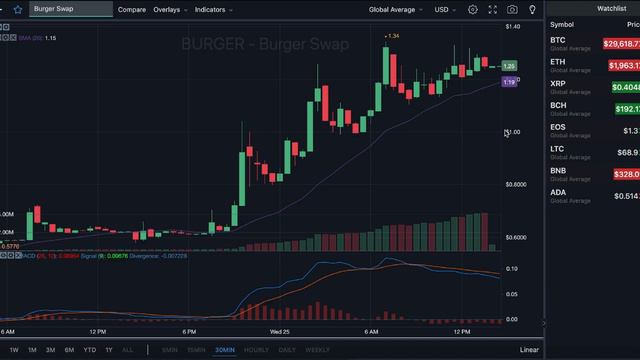Screen dimensions: 640x360
Task: Close the SMA indicator with its X icon
Action: tap(13, 38)
